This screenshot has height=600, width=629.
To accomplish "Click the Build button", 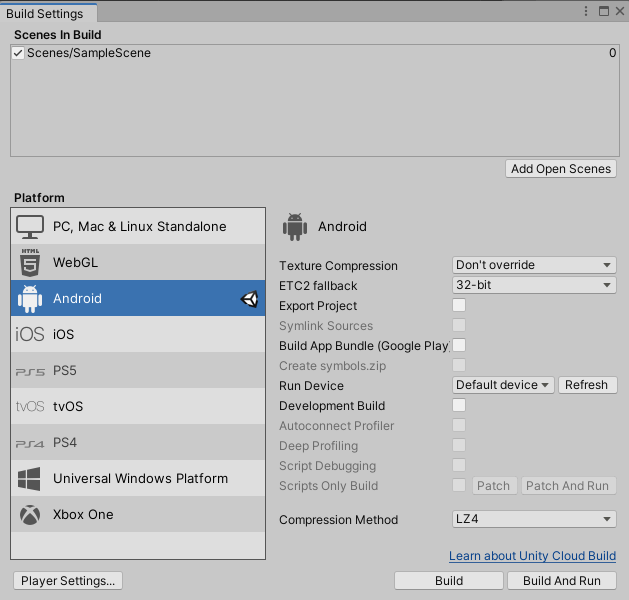I will pyautogui.click(x=449, y=581).
